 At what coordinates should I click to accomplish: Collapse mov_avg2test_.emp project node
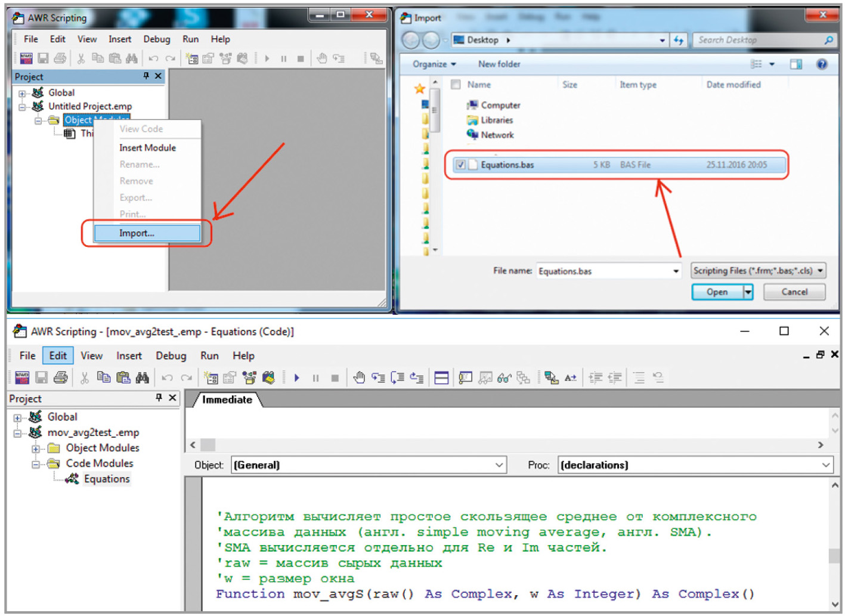17,433
